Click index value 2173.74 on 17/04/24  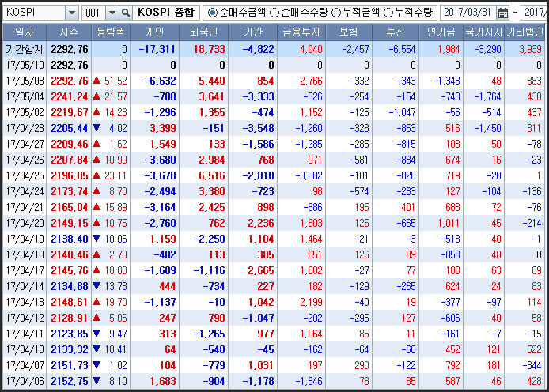pyautogui.click(x=70, y=191)
